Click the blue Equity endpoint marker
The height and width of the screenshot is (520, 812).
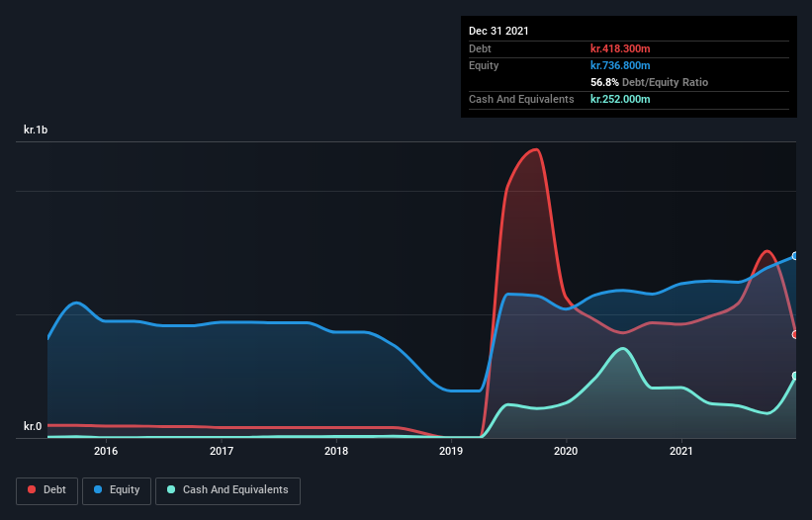point(795,256)
